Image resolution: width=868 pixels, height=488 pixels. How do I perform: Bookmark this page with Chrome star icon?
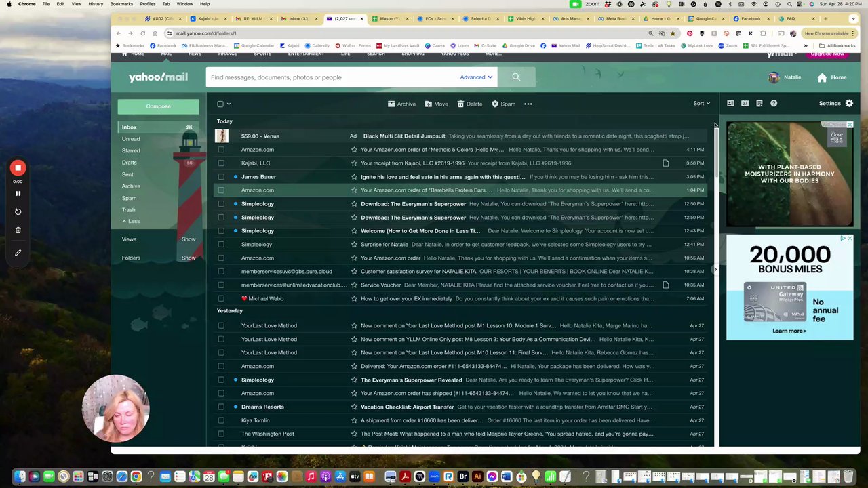point(673,33)
